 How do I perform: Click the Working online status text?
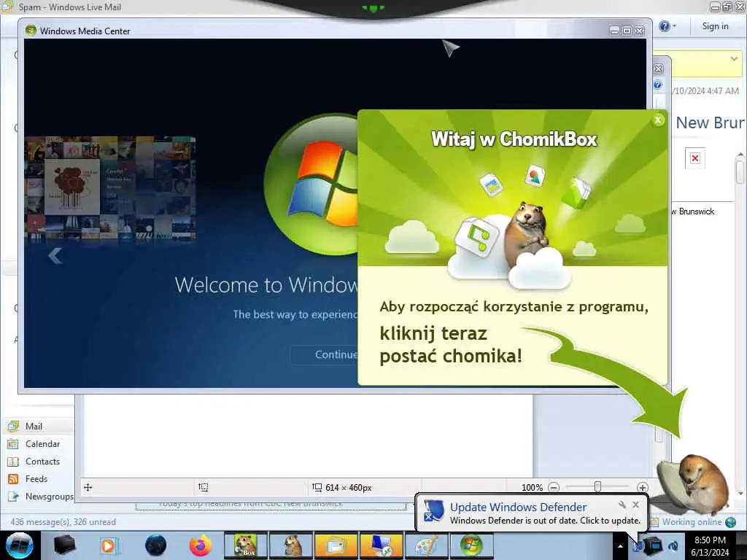[x=692, y=522]
